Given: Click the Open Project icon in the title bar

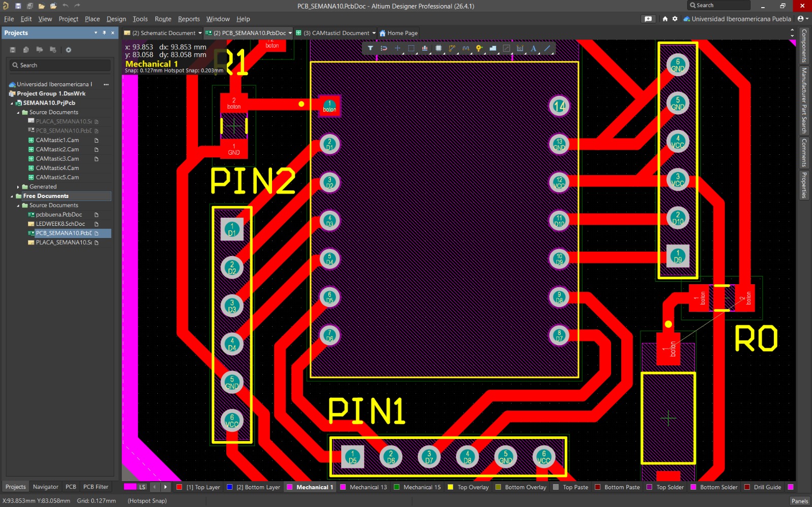Looking at the screenshot, I should click(53, 6).
